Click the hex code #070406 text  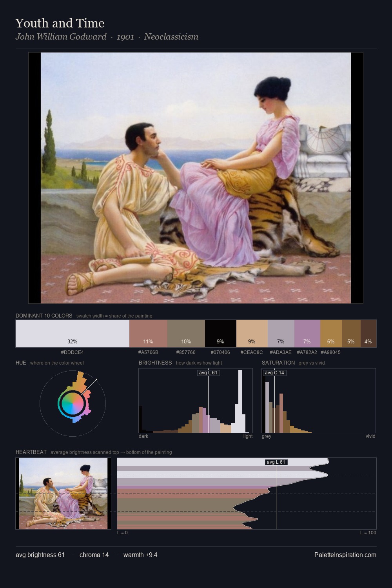click(220, 352)
